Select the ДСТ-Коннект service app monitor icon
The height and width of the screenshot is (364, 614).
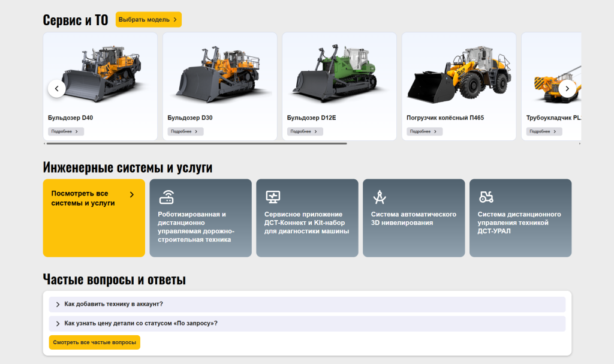pos(273,197)
